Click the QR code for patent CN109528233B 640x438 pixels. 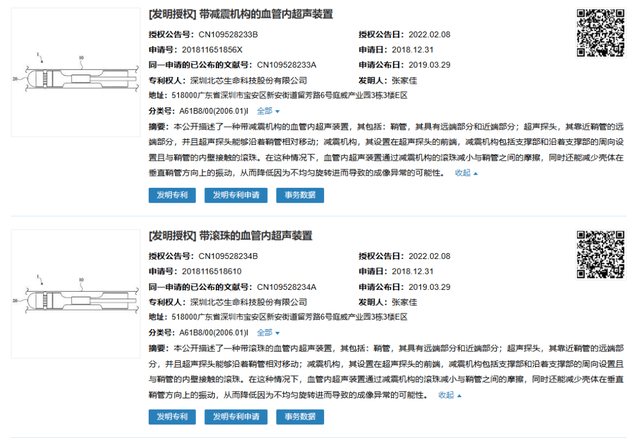tap(600, 33)
